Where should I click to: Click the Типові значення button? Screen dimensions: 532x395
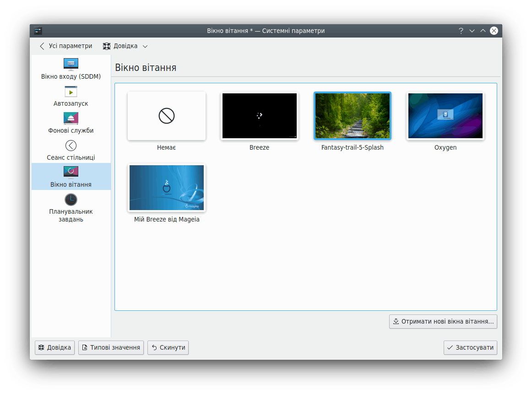pos(111,348)
